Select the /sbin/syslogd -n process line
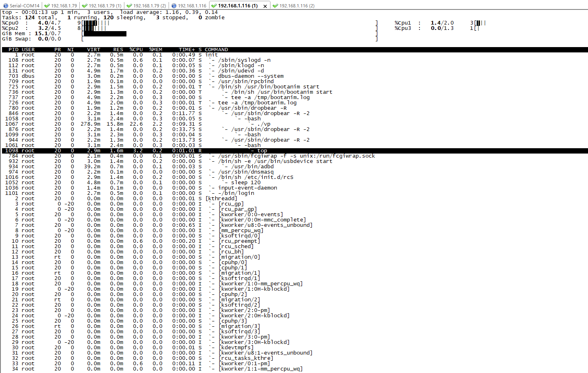The image size is (588, 373). coord(295,60)
